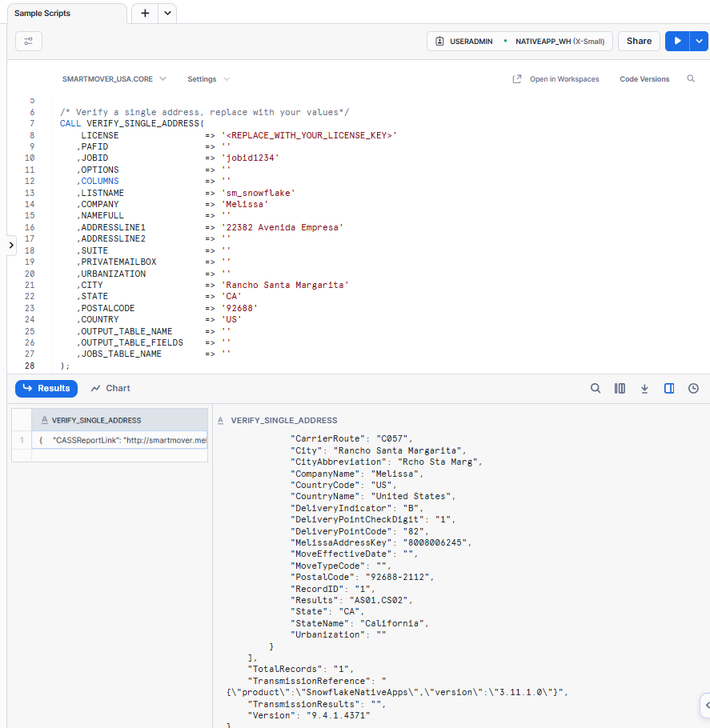Screen dimensions: 710x728
Task: Click the role badge icon beside USERADMIN
Action: pos(439,42)
